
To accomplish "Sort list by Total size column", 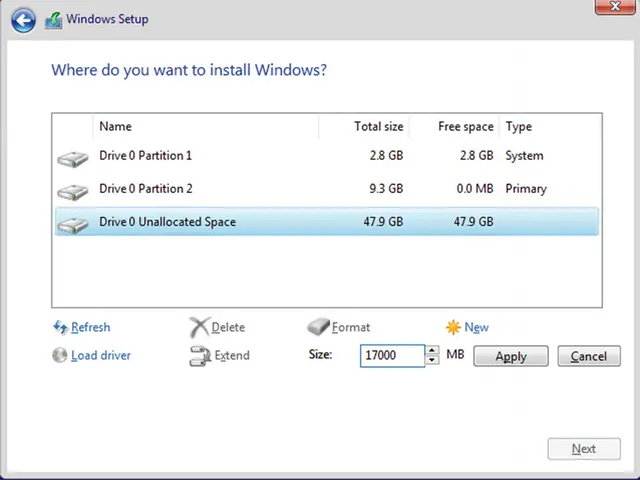I will [x=378, y=127].
